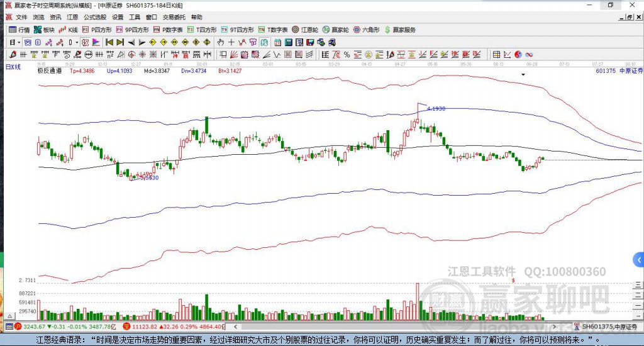Viewport: 644px width, 346px height.
Task: Click the yin-yang taiji icon
Action: pos(519,55)
